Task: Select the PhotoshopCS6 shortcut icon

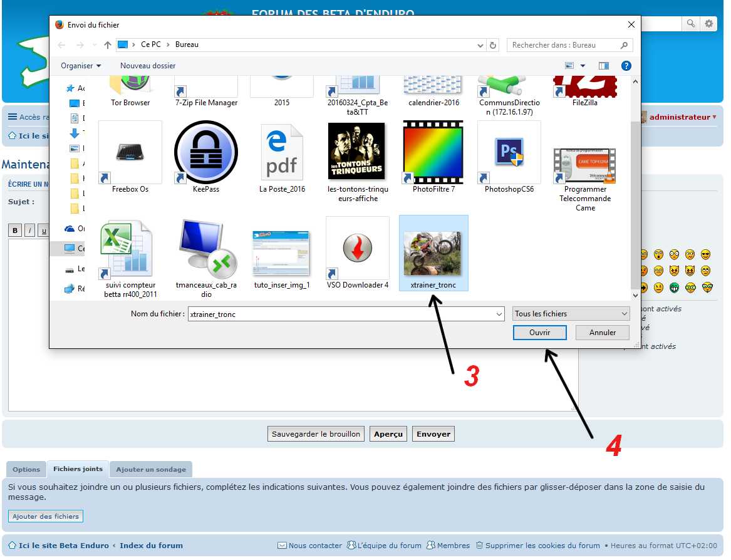Action: tap(509, 152)
